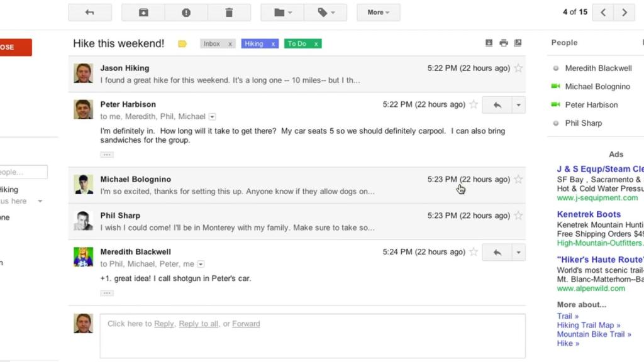Show trimmed content in Meredith's reply
The height and width of the screenshot is (362, 644).
coord(106,292)
